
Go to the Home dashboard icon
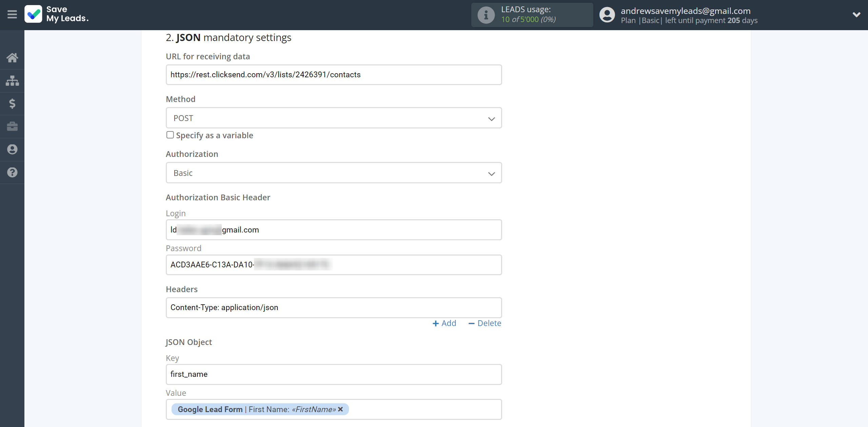coord(12,58)
